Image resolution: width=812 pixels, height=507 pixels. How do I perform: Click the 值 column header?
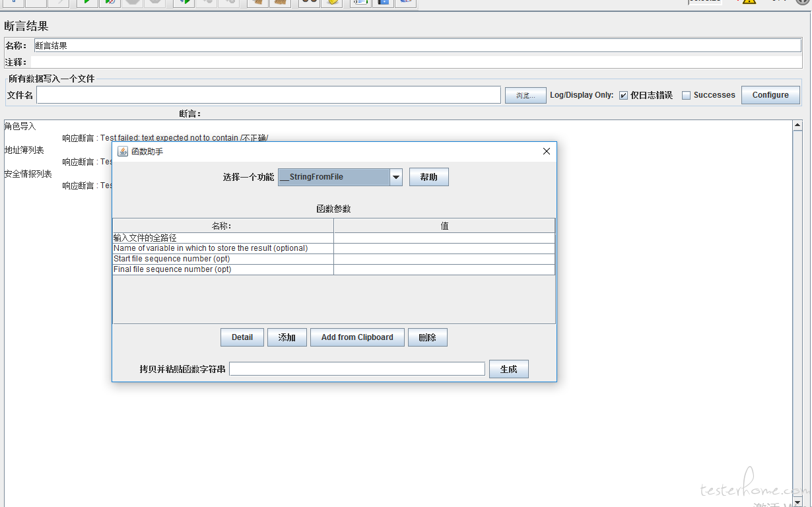[x=444, y=226]
